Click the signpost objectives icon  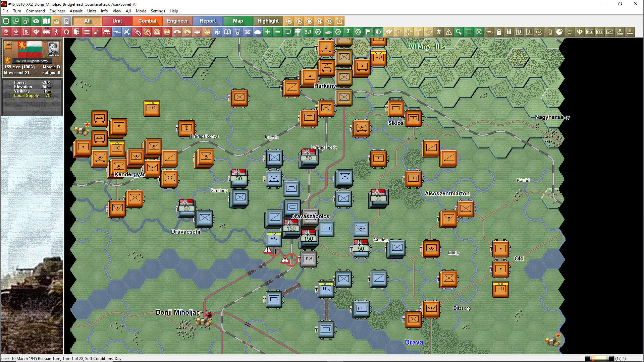pyautogui.click(x=298, y=32)
